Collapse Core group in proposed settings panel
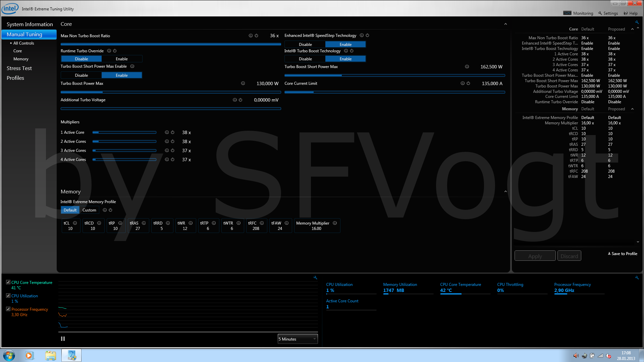The image size is (644, 362). (x=632, y=29)
